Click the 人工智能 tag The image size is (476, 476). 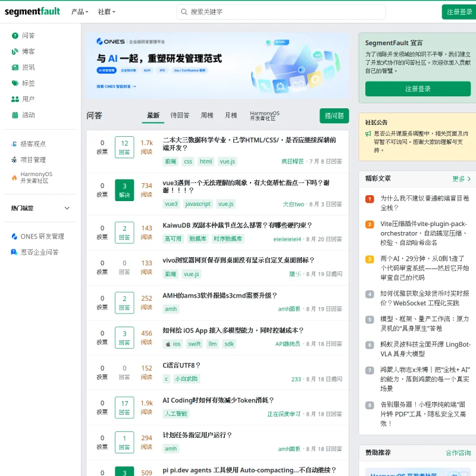tap(176, 414)
